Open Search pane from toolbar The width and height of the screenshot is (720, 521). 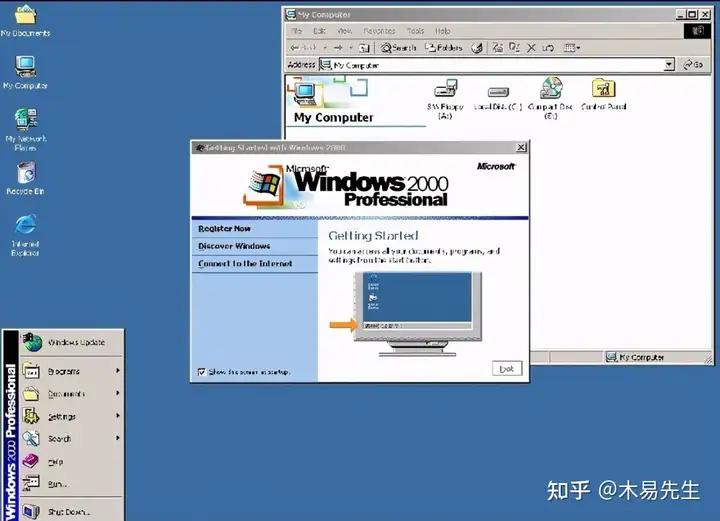pos(399,48)
